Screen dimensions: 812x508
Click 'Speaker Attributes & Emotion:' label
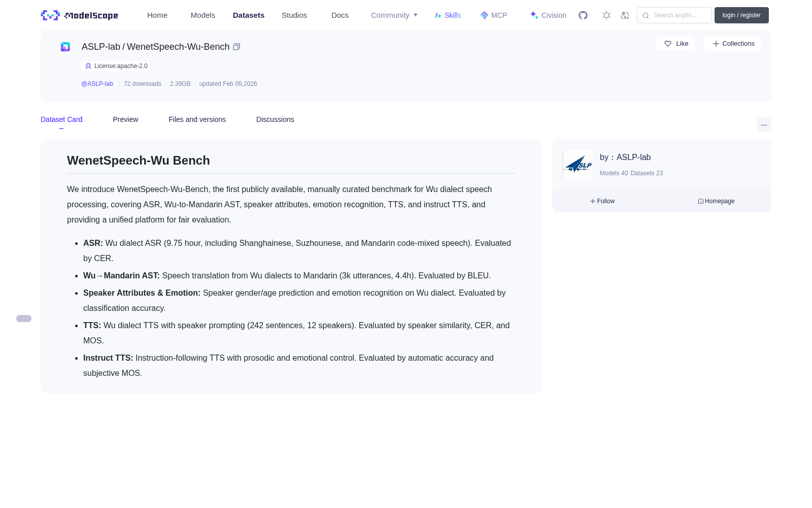pyautogui.click(x=142, y=293)
